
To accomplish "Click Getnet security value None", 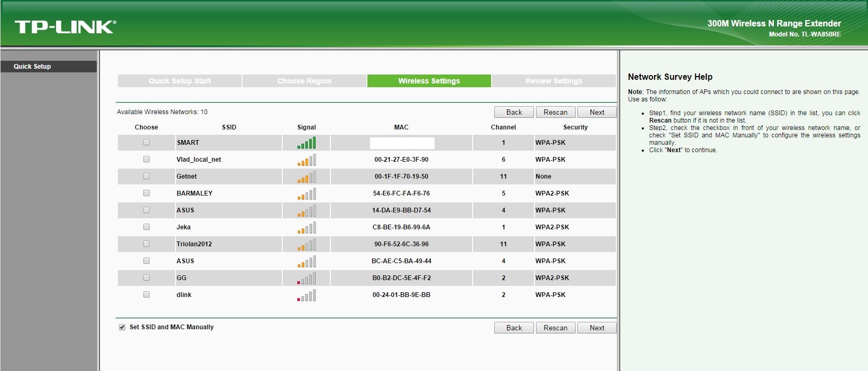I will [543, 177].
